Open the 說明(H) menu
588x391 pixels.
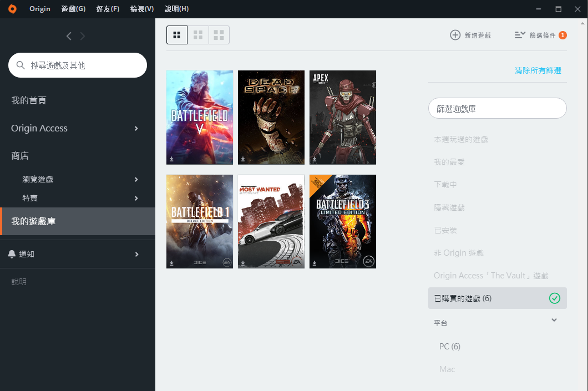[176, 9]
